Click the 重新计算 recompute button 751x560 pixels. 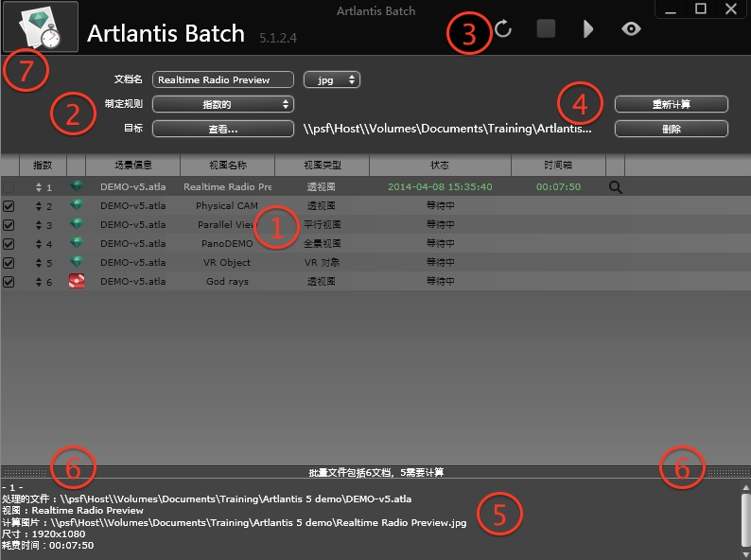671,104
